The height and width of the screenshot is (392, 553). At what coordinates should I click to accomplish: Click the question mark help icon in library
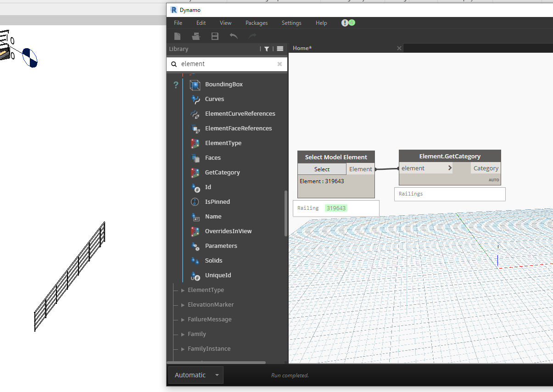click(x=175, y=85)
